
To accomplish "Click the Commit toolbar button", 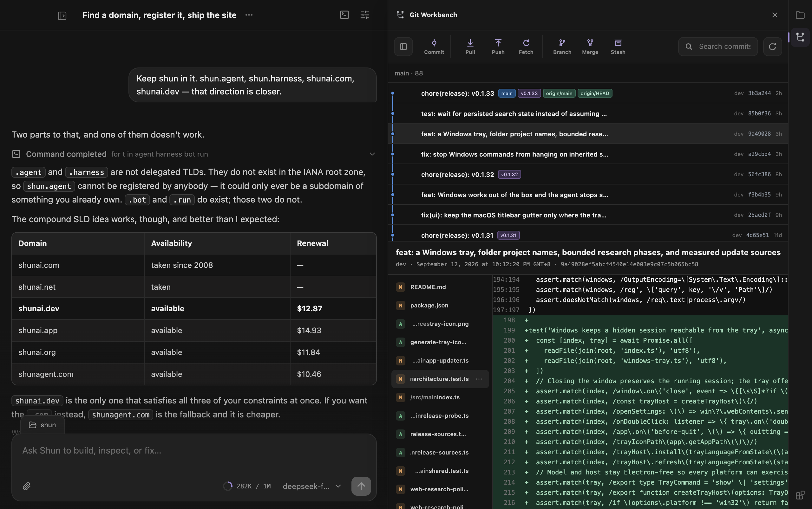I will click(x=434, y=47).
